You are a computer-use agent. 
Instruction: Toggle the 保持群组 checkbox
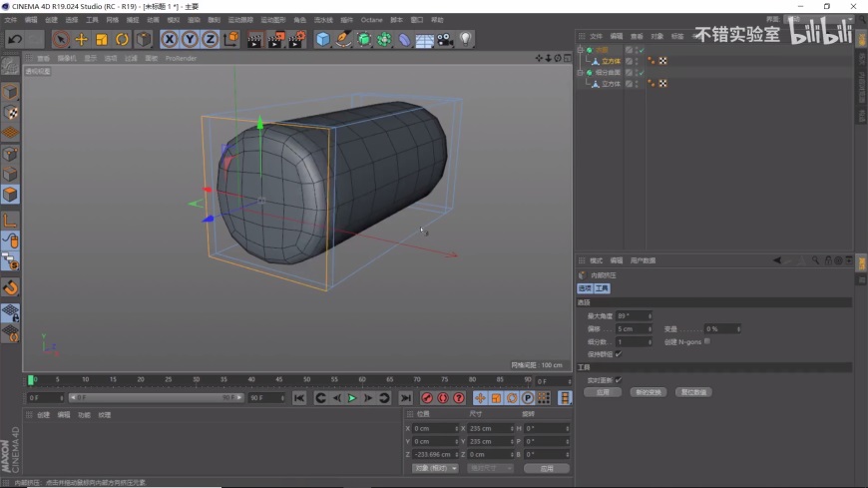tap(619, 353)
